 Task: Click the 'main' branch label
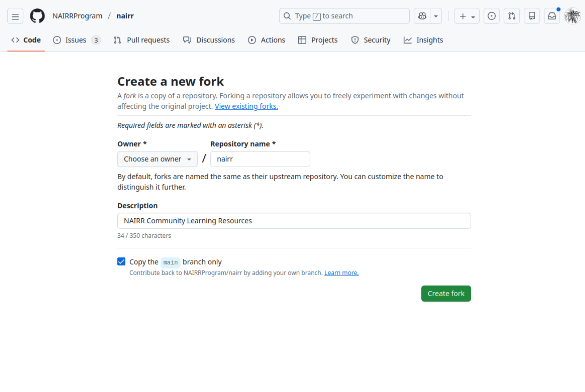click(x=171, y=262)
